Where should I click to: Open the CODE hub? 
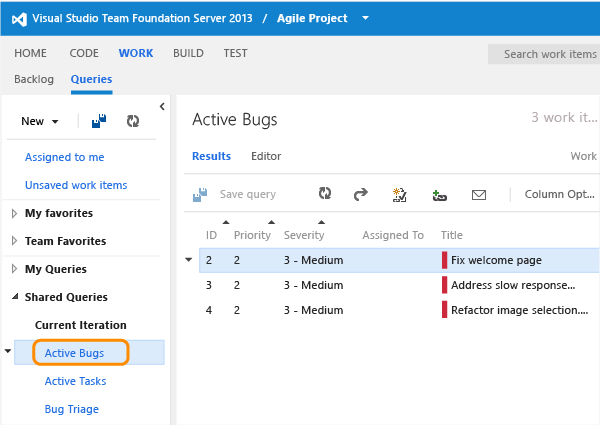pos(84,53)
